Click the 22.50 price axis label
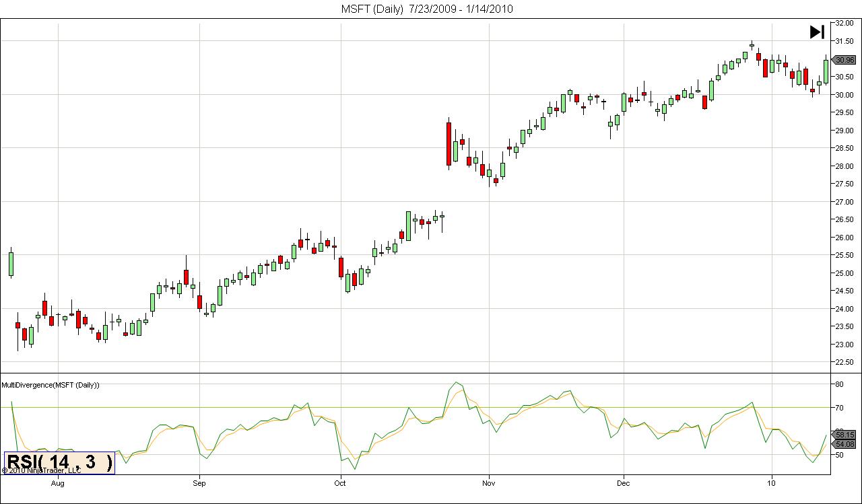 click(844, 362)
